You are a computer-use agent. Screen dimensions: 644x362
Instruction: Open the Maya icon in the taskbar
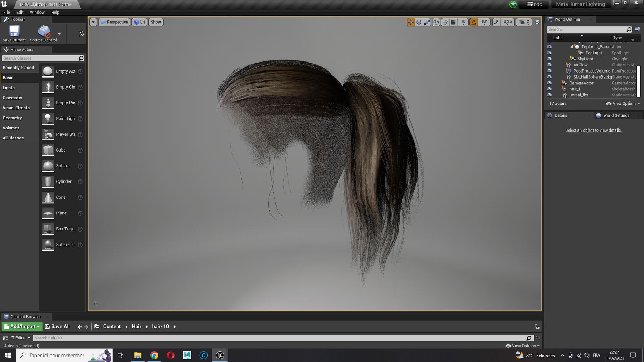click(x=187, y=355)
